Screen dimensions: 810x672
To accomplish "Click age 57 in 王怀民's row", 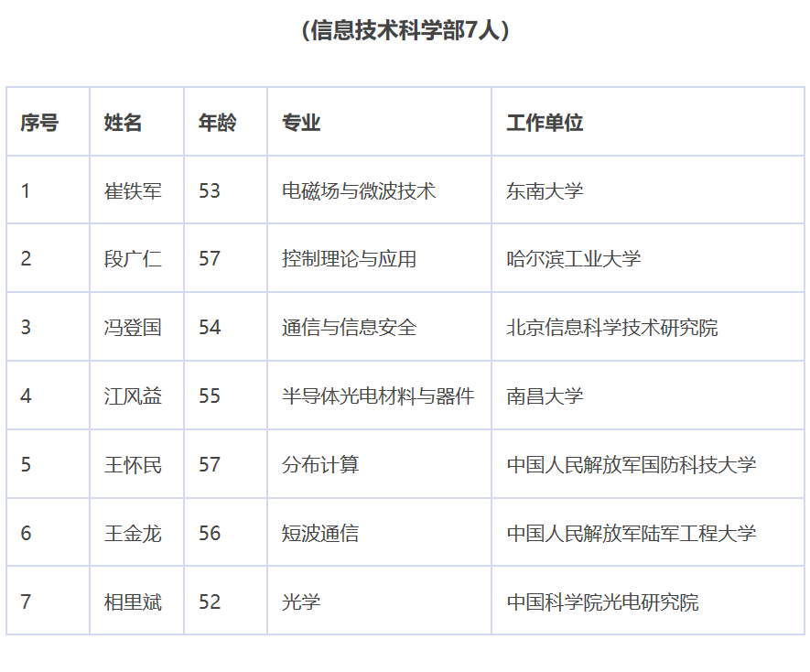I will coord(210,464).
